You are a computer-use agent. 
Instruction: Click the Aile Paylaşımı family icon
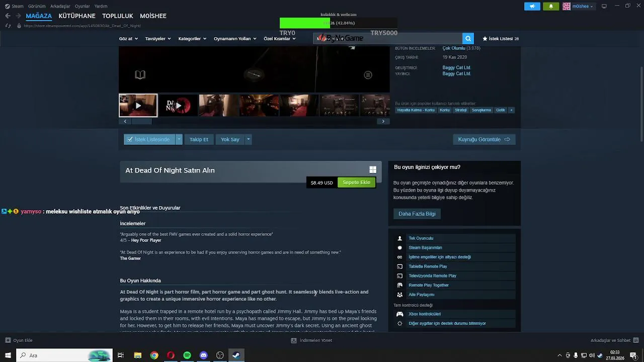400,295
